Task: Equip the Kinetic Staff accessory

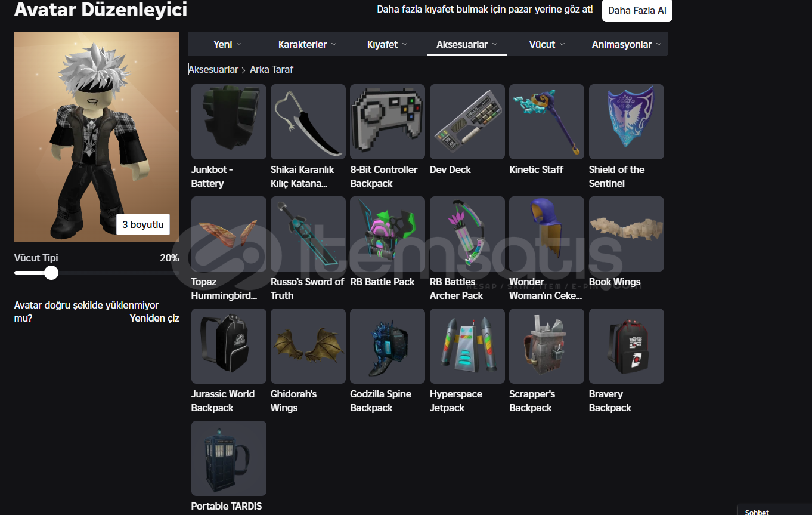Action: tap(547, 122)
